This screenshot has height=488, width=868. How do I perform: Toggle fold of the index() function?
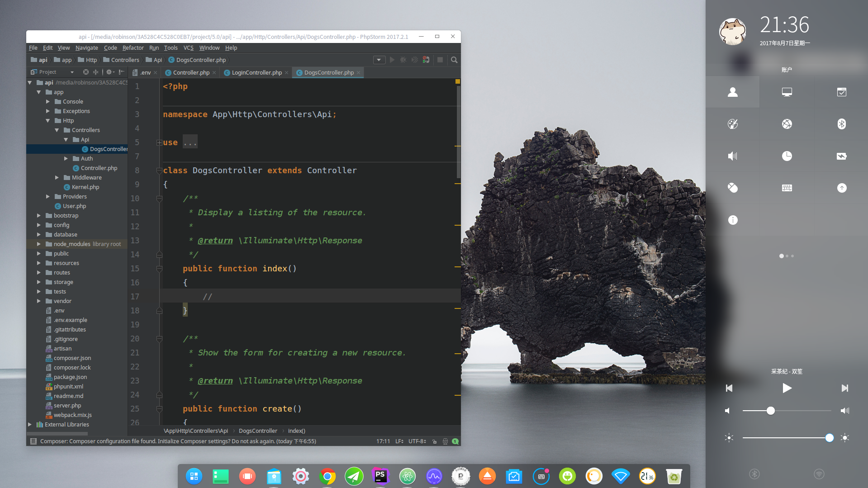pyautogui.click(x=159, y=269)
